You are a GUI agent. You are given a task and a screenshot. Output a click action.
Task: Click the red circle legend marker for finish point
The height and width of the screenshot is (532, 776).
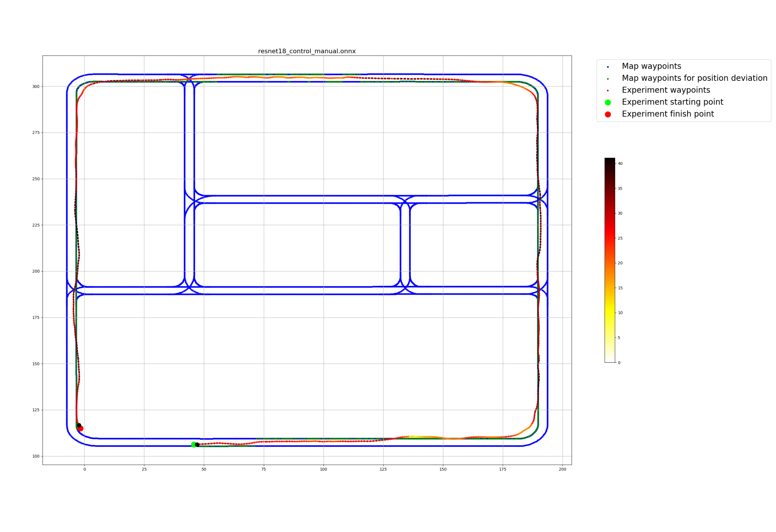pyautogui.click(x=608, y=114)
